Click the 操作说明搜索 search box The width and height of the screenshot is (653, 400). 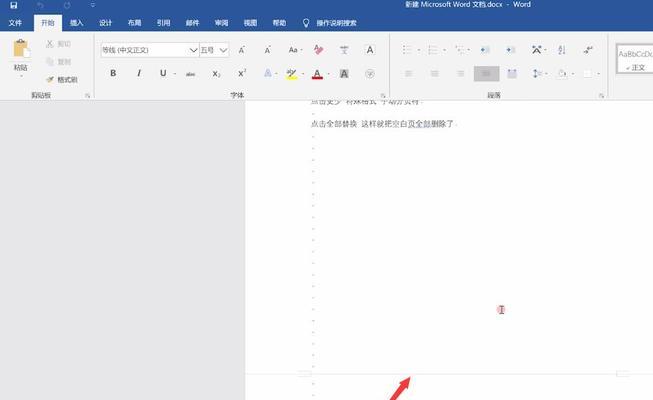336,23
